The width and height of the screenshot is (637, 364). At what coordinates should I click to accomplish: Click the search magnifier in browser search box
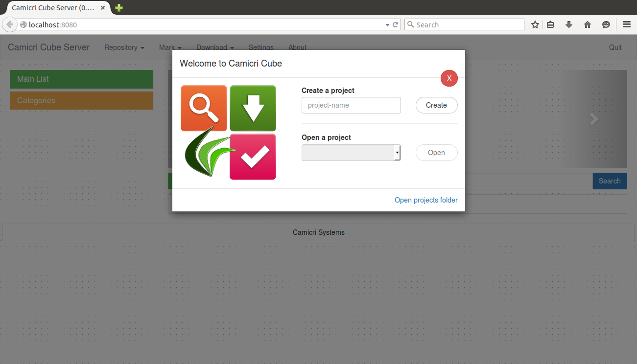click(411, 24)
